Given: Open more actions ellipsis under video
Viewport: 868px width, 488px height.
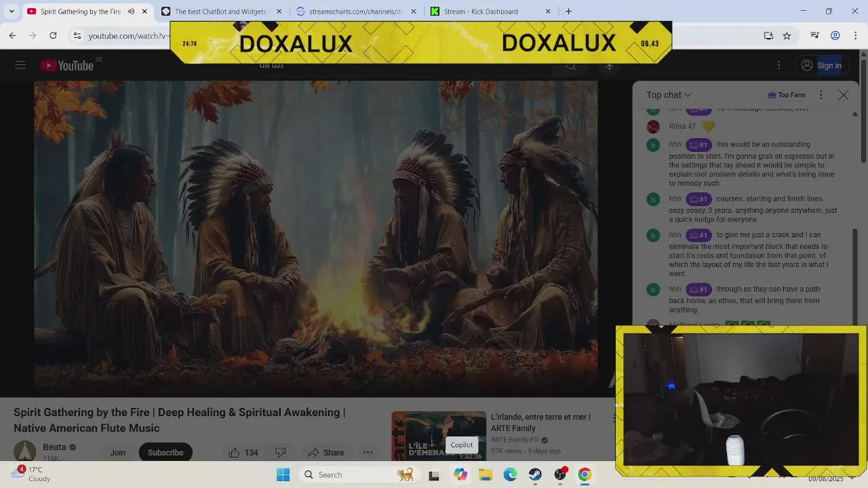Looking at the screenshot, I should click(x=368, y=452).
